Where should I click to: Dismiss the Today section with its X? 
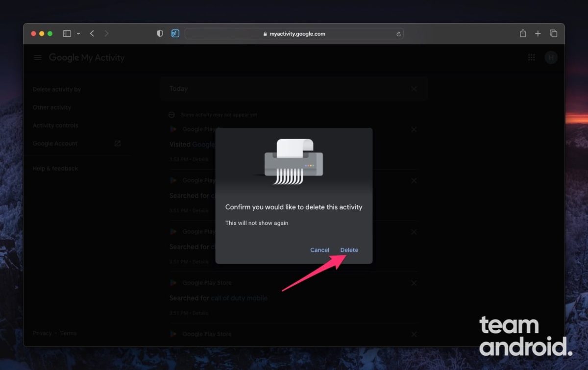pyautogui.click(x=414, y=89)
